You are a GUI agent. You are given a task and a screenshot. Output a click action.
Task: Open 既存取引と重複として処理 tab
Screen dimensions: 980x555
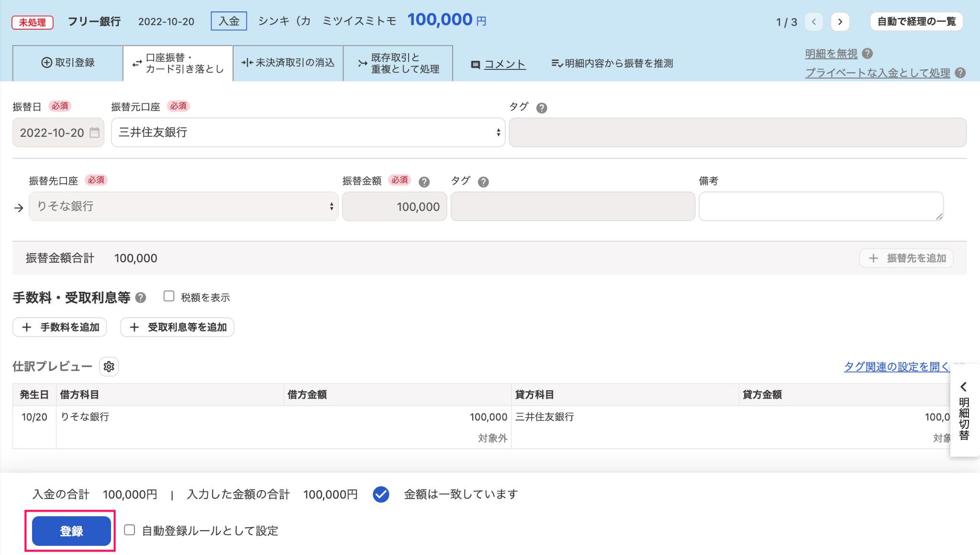(x=398, y=63)
